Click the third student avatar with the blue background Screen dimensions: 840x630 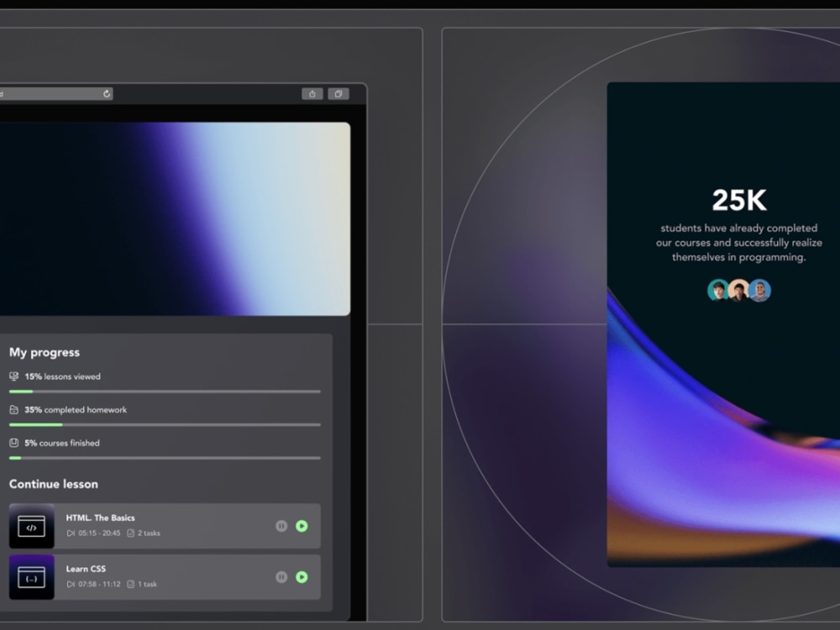pyautogui.click(x=759, y=291)
